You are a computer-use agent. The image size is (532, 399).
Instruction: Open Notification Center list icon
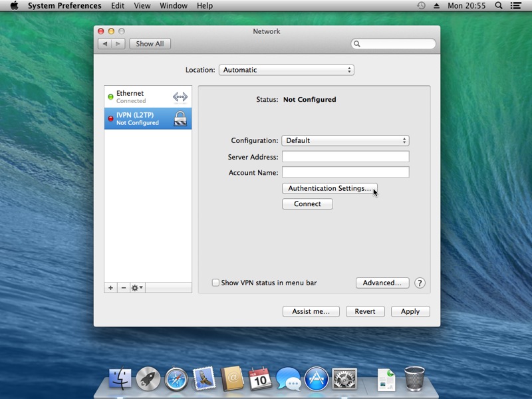[516, 6]
